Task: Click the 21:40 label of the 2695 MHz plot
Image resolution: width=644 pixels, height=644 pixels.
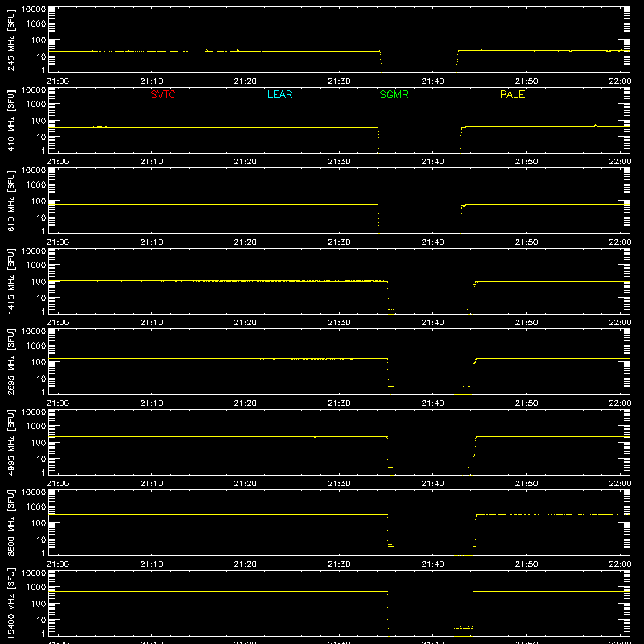Action: [x=432, y=403]
